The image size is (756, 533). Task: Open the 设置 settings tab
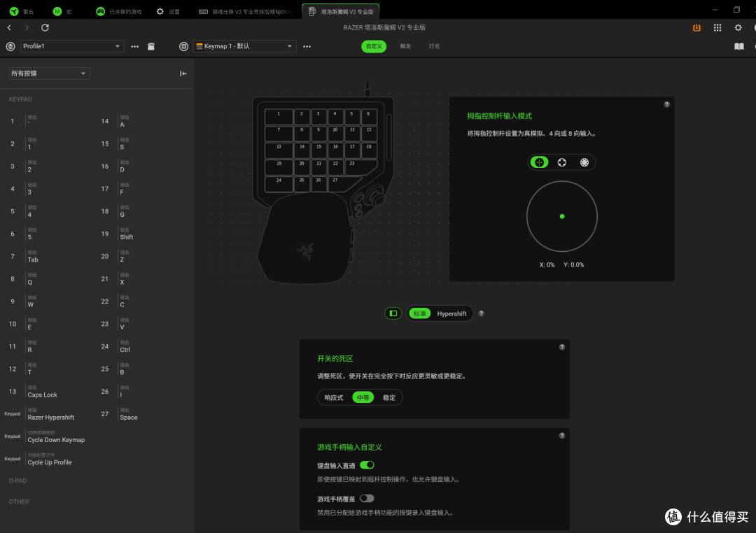coord(168,12)
